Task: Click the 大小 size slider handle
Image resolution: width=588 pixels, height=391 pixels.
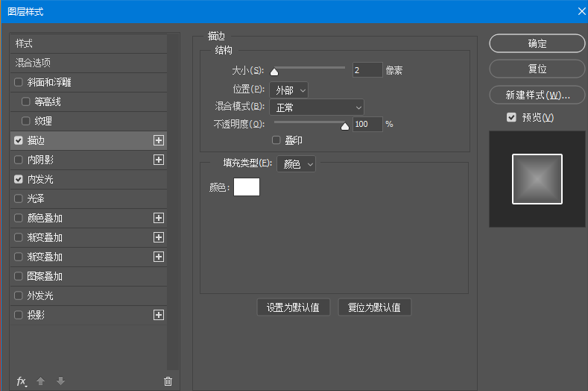Action: [274, 72]
